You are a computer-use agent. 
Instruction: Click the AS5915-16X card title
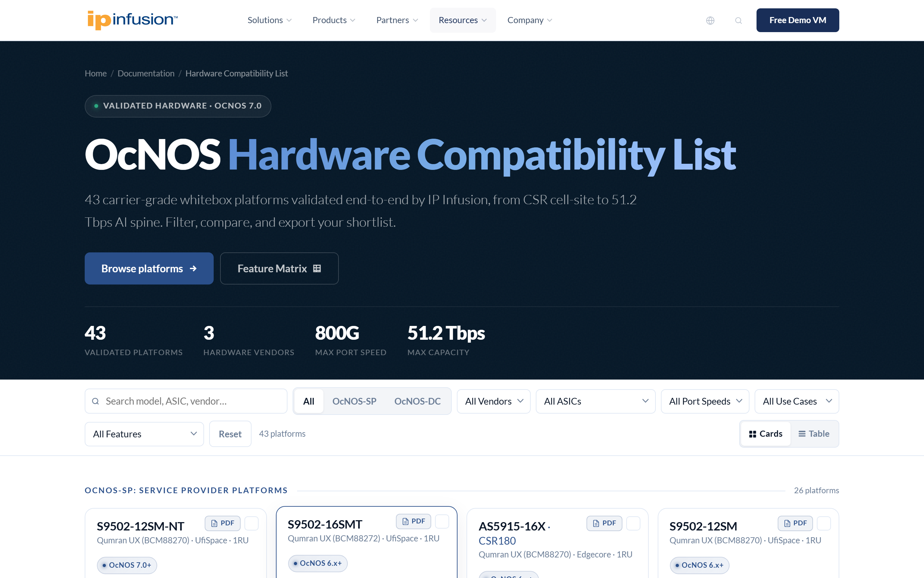point(512,526)
